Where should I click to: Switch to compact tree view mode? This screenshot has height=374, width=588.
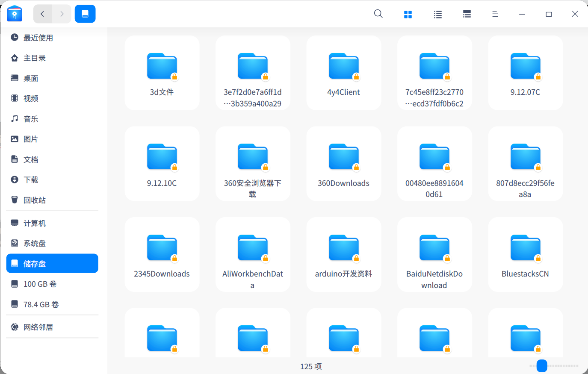467,15
